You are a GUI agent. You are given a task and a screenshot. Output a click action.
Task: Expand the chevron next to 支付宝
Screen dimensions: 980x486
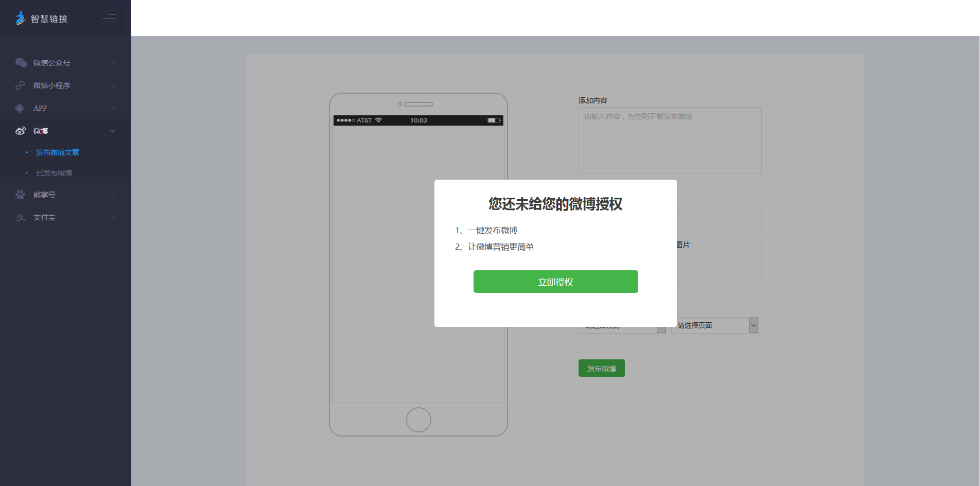pyautogui.click(x=113, y=217)
